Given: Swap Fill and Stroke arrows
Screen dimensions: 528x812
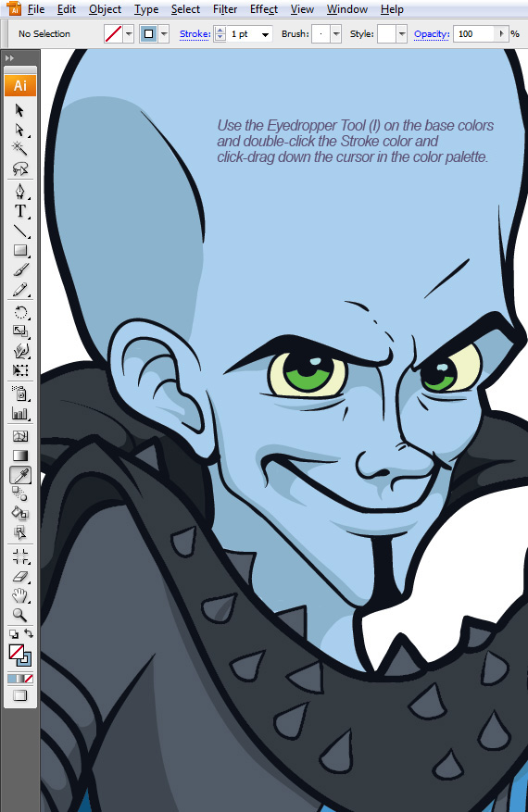Looking at the screenshot, I should point(29,633).
